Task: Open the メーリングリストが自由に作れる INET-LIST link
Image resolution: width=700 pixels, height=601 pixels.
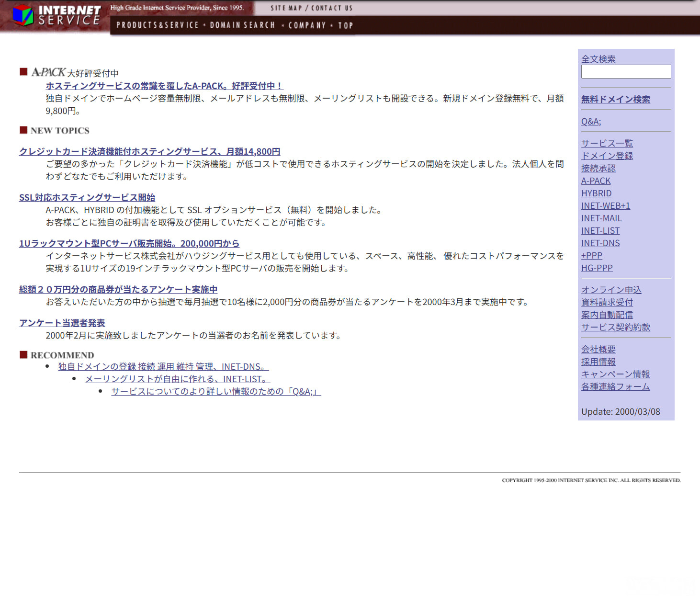Action: (x=178, y=379)
